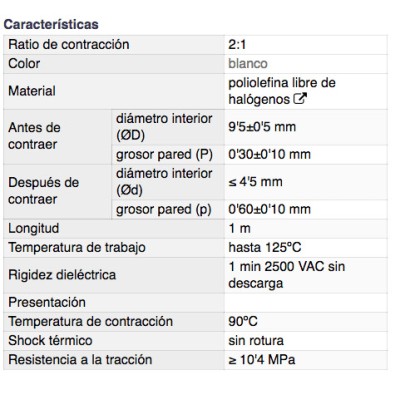Follow the poliolefina libre de halógenos link
Image resolution: width=400 pixels, height=400 pixels.
[x=282, y=91]
